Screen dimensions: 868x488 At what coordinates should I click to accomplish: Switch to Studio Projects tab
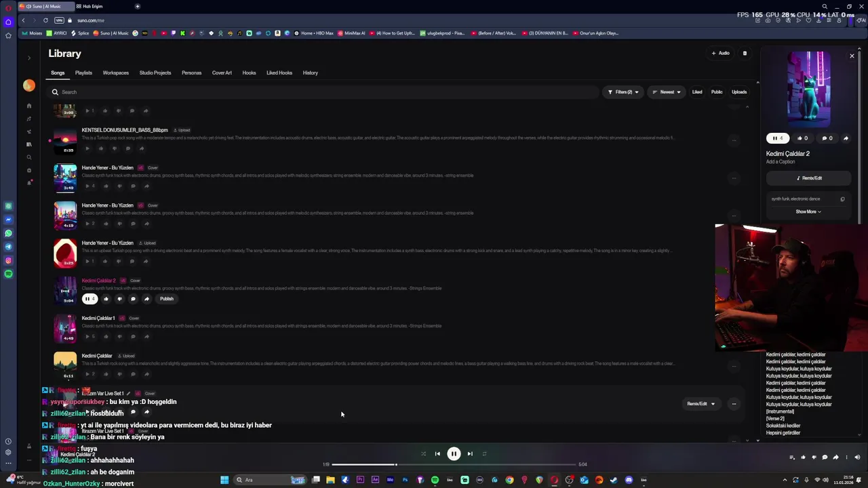(x=155, y=73)
